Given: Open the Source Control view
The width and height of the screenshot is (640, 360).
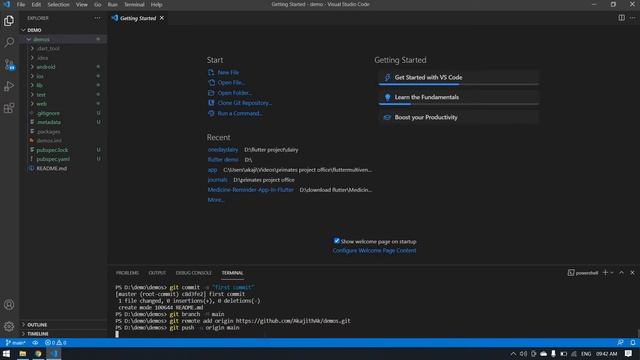Looking at the screenshot, I should [9, 64].
